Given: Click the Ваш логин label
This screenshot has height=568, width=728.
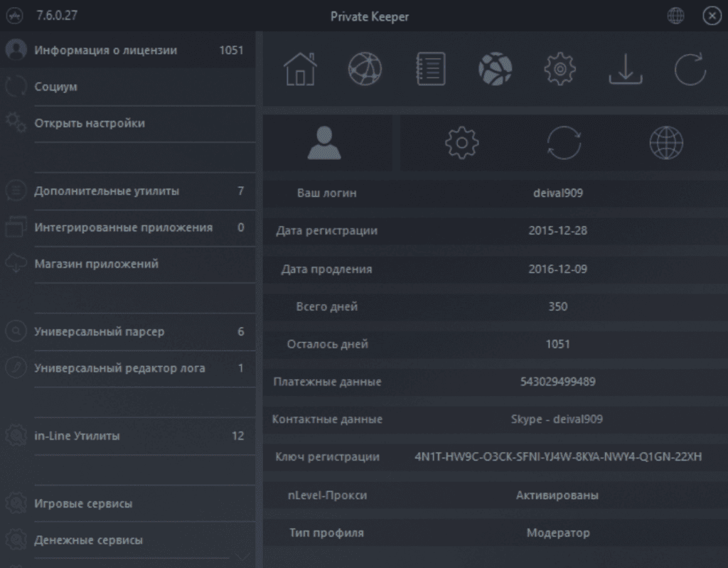Looking at the screenshot, I should [327, 193].
